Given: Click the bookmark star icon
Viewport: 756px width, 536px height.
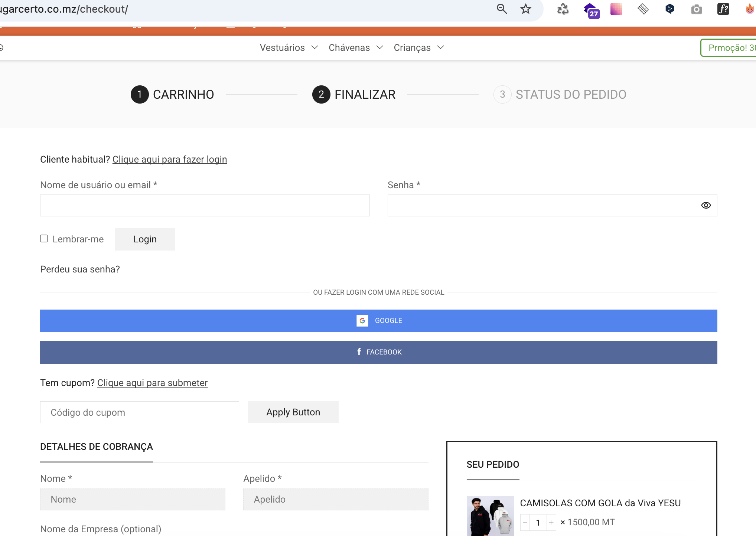Looking at the screenshot, I should [x=525, y=9].
